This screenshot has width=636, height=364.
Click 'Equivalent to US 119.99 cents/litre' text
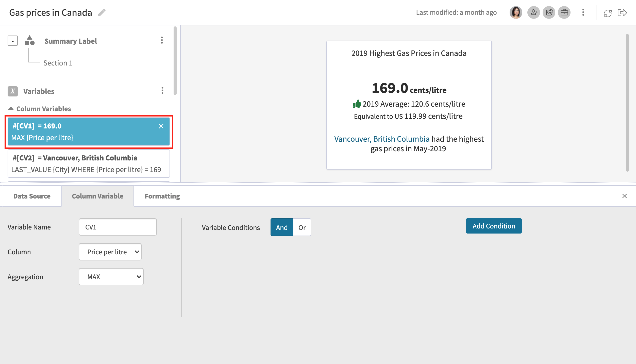point(408,116)
